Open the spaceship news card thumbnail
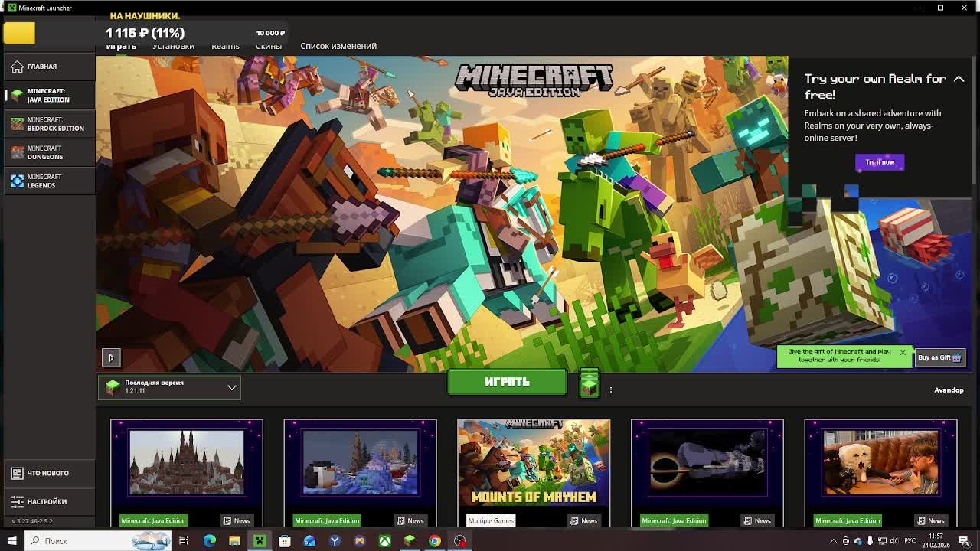980x551 pixels. [707, 462]
